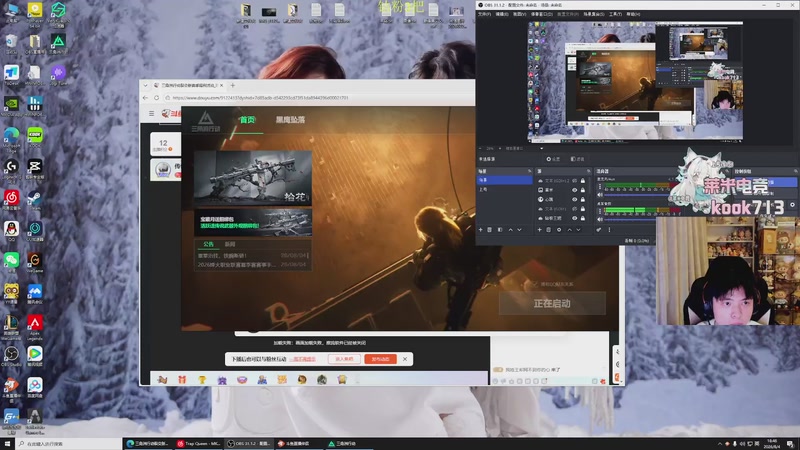Viewport: 800px width, 450px height.
Task: Toggle lock on the bottom source row
Action: tap(583, 218)
